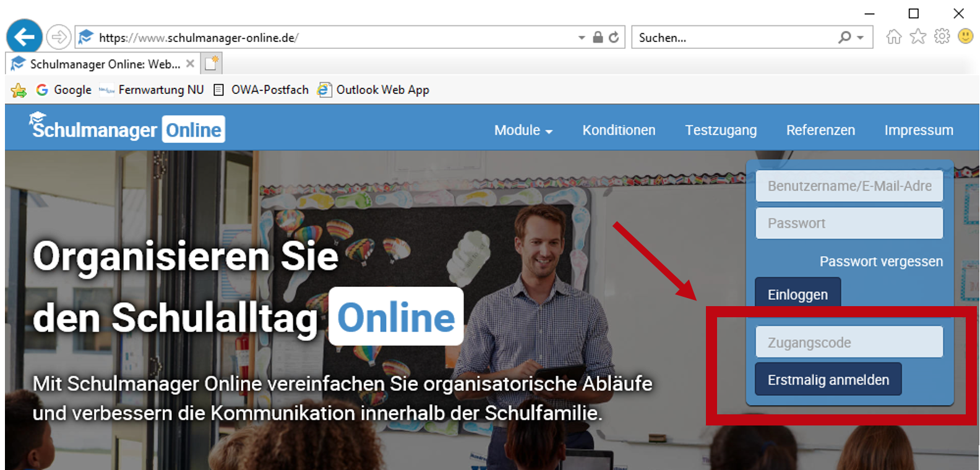Click the Schulmanager Online logo
Image resolution: width=980 pixels, height=470 pixels.
pos(127,128)
